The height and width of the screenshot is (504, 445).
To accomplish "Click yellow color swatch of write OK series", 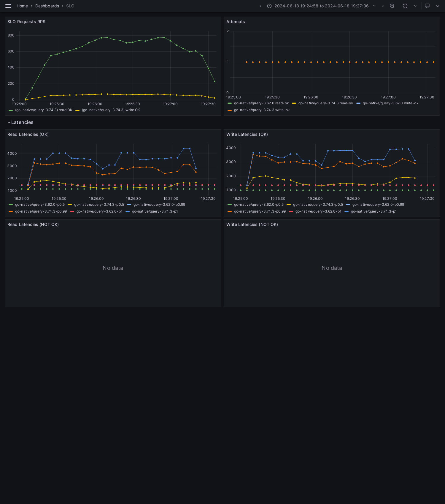I will click(x=77, y=110).
